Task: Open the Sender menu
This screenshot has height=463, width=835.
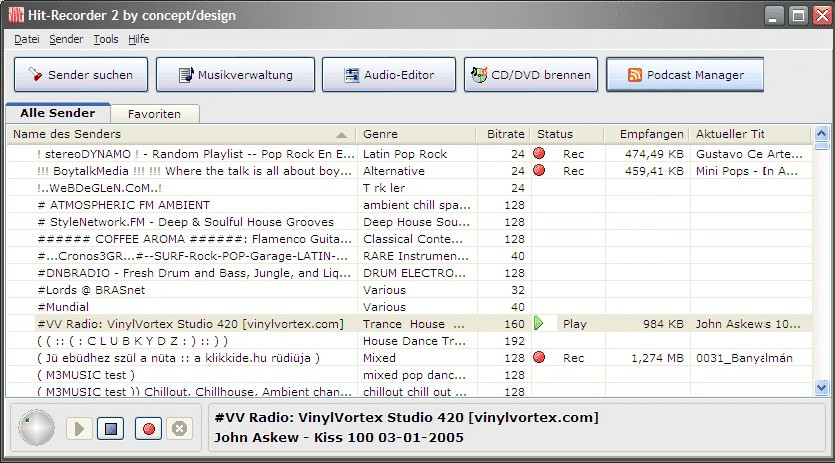Action: [66, 39]
